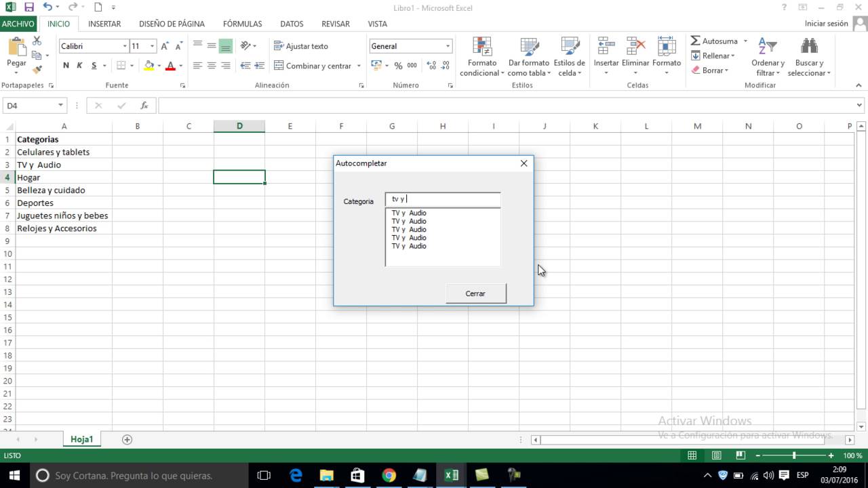Open the font size 11 dropdown
The image size is (868, 488).
point(152,46)
